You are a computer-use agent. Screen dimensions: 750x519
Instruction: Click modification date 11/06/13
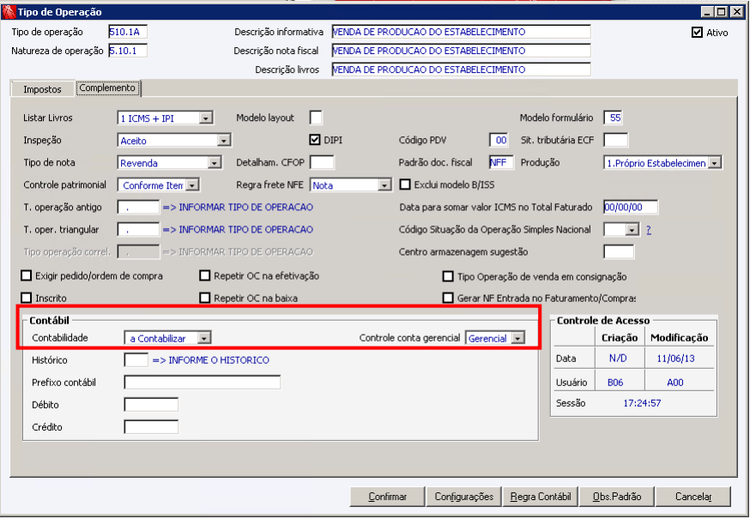[676, 359]
